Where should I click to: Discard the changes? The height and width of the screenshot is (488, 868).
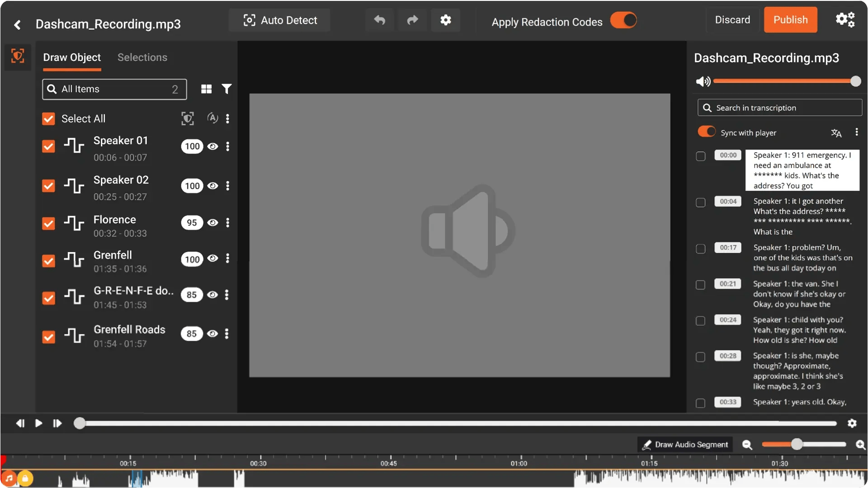pyautogui.click(x=732, y=20)
